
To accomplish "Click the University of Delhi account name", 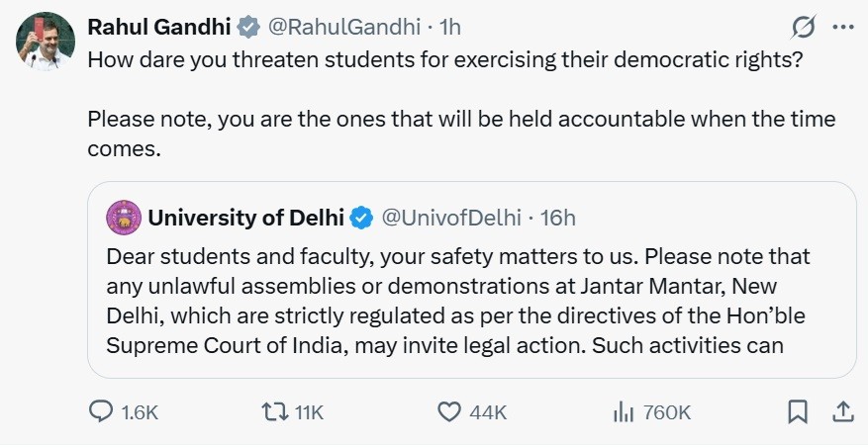I will 245,218.
